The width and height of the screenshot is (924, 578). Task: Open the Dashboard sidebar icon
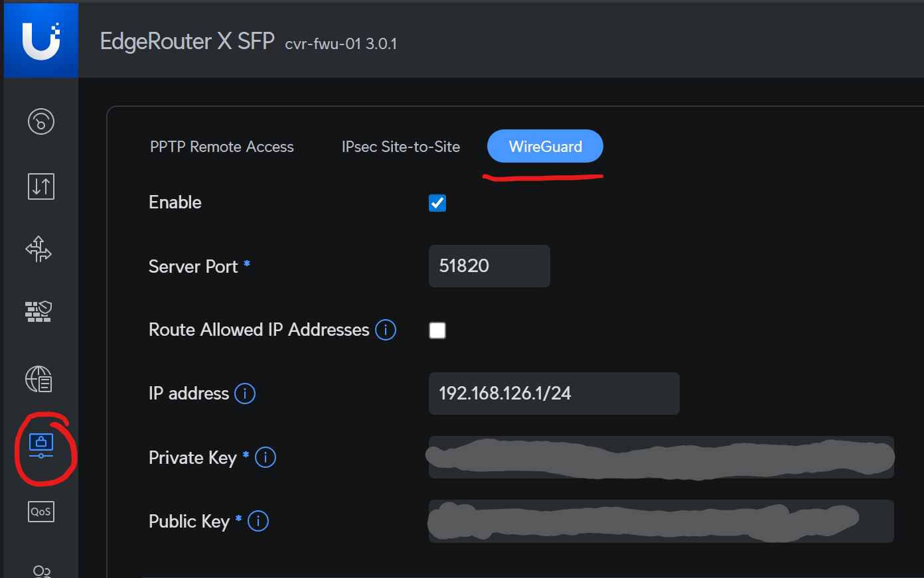41,121
